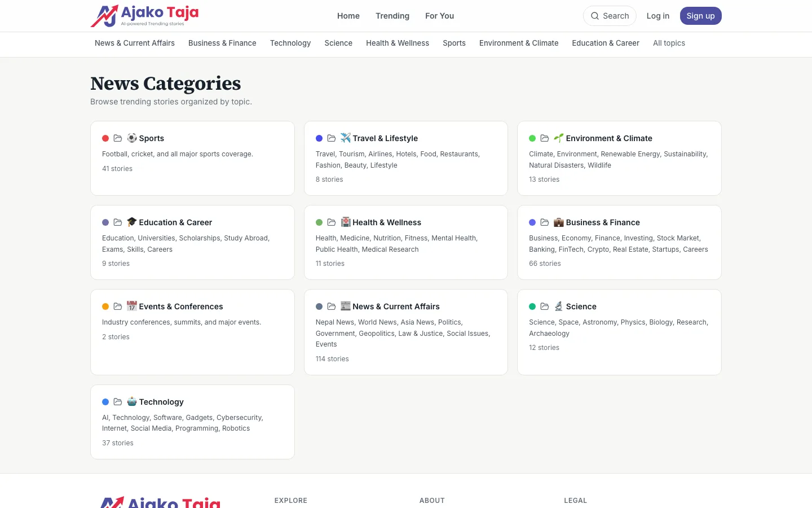Select News & Current Affairs in topic bar
Screen dimensions: 812x508
tap(135, 43)
